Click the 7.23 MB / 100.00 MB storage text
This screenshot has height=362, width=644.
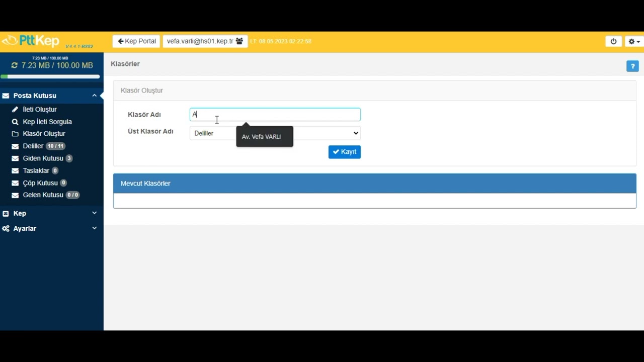(57, 65)
